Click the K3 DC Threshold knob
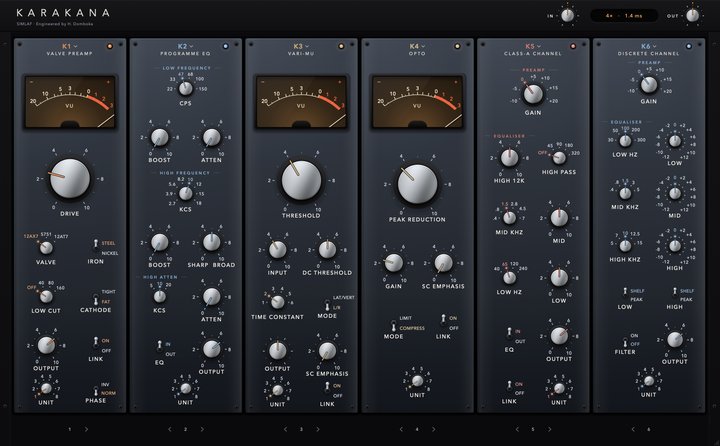This screenshot has height=446, width=720. click(327, 249)
